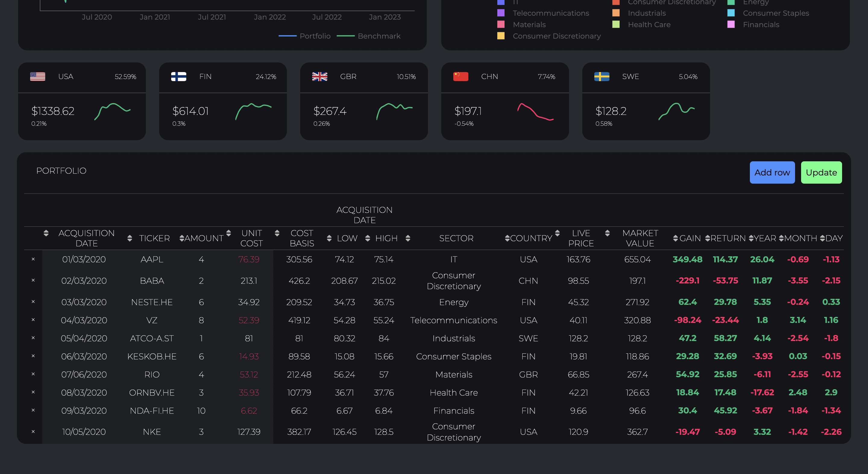Image resolution: width=868 pixels, height=474 pixels.
Task: Click the United Kingdom flag icon
Action: click(x=319, y=77)
